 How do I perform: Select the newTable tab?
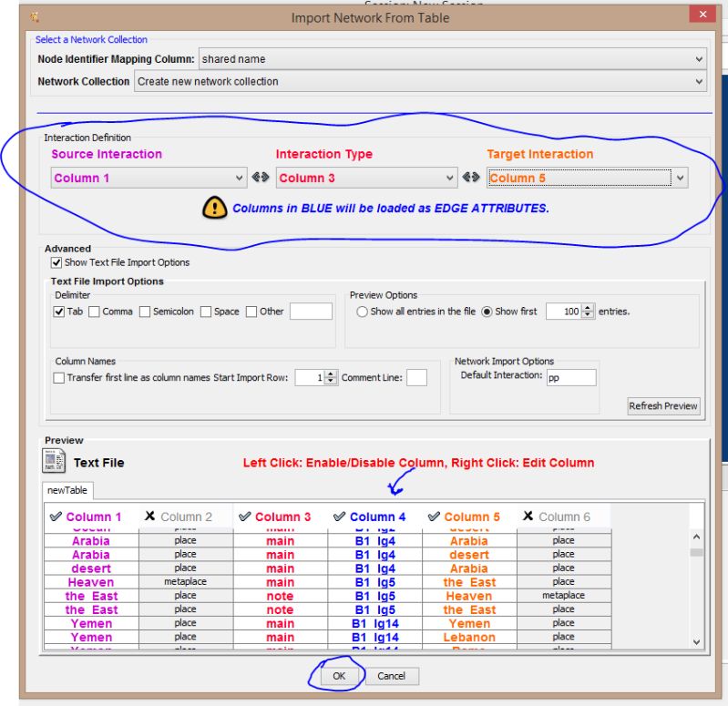(67, 490)
